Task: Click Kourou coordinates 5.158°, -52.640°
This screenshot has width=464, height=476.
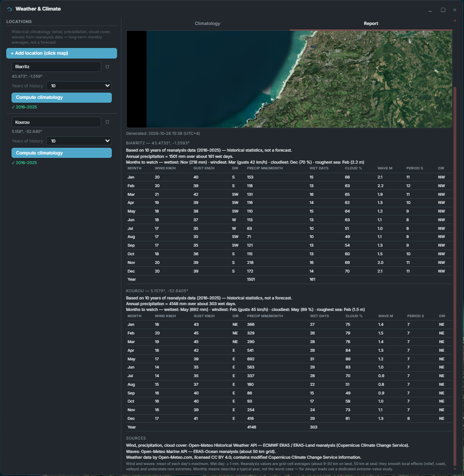Action: tap(27, 131)
